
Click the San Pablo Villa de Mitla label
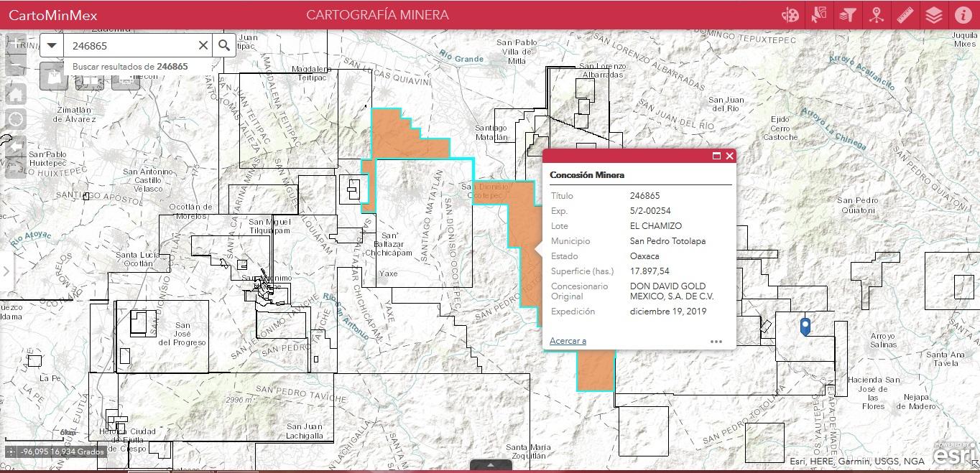pos(517,52)
